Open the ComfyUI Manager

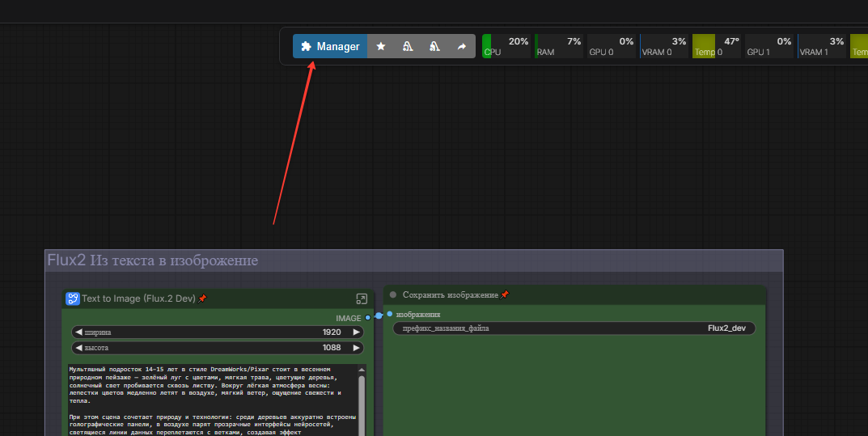coord(330,47)
